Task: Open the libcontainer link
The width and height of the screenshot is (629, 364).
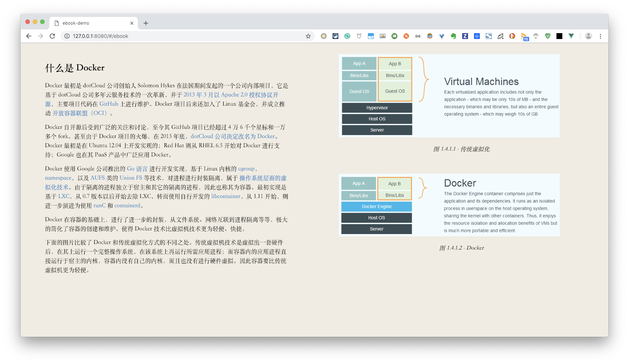Action: [x=226, y=196]
